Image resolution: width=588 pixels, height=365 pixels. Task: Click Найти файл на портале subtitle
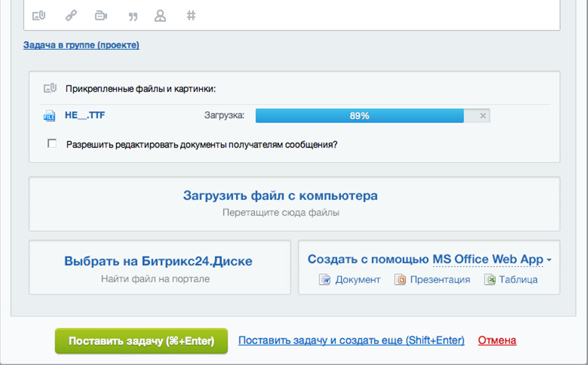[x=155, y=279]
